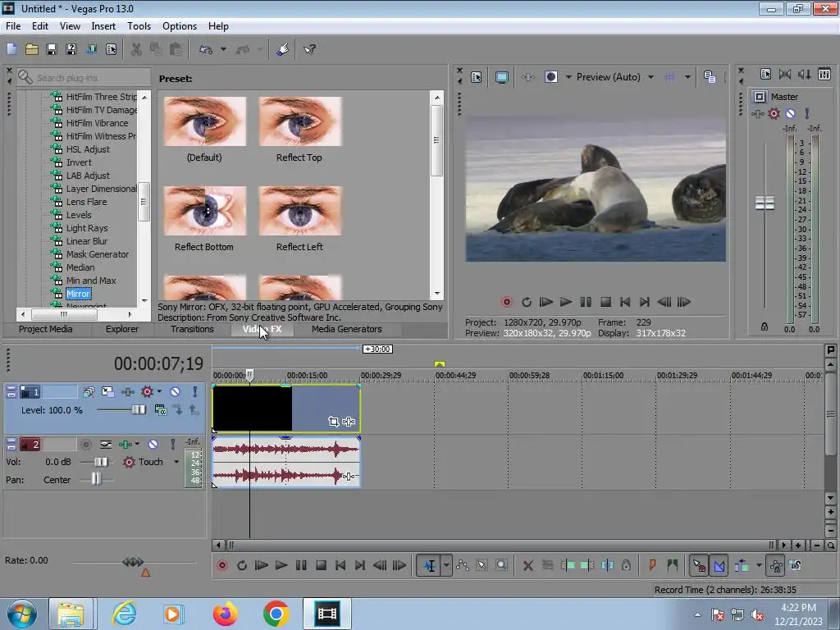The image size is (840, 630).
Task: Click the What's This help cursor icon
Action: (x=309, y=49)
